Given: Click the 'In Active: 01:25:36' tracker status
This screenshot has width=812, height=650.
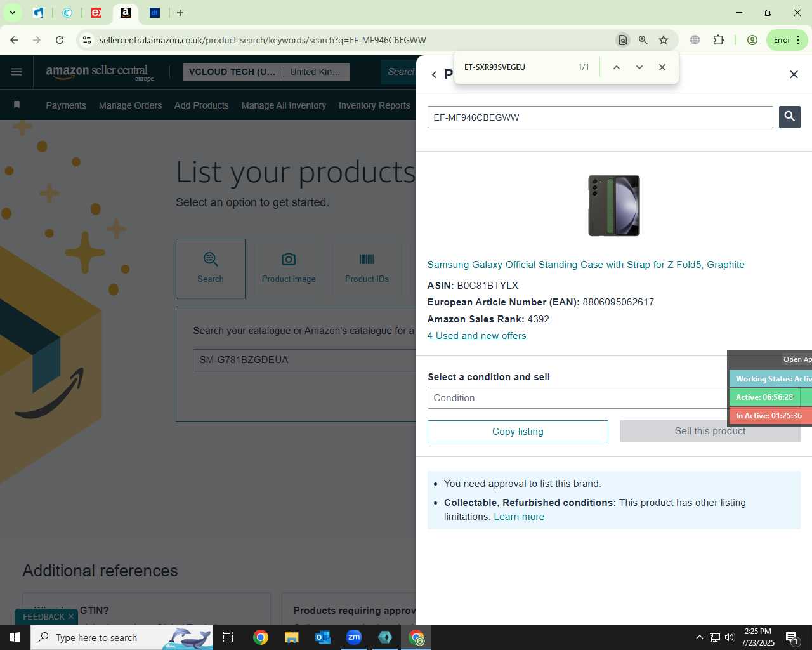Looking at the screenshot, I should (x=770, y=416).
